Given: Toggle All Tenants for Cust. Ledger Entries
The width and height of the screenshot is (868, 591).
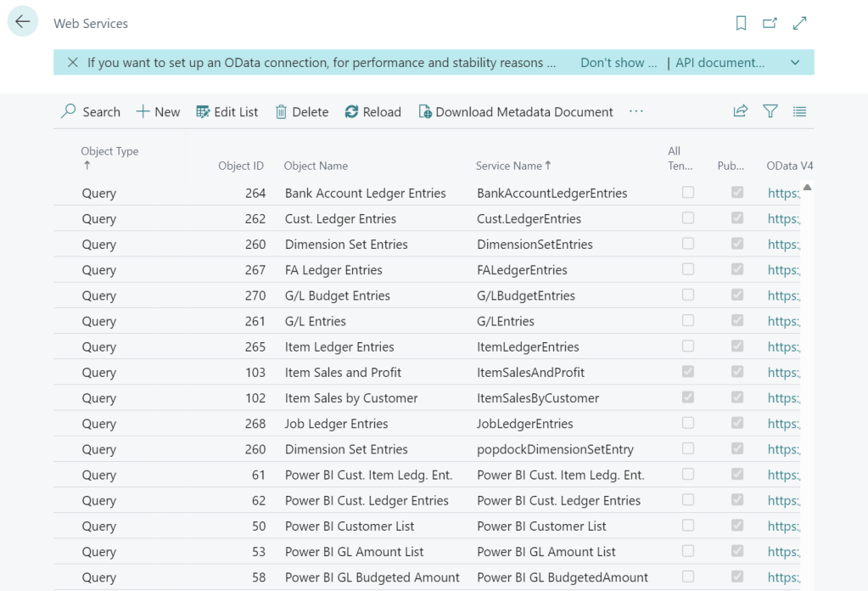Looking at the screenshot, I should pos(688,217).
